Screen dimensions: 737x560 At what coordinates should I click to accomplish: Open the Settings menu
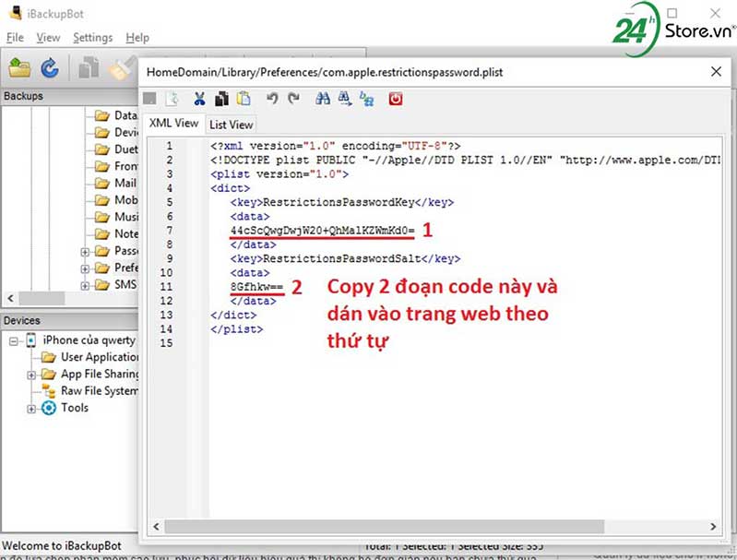(92, 38)
